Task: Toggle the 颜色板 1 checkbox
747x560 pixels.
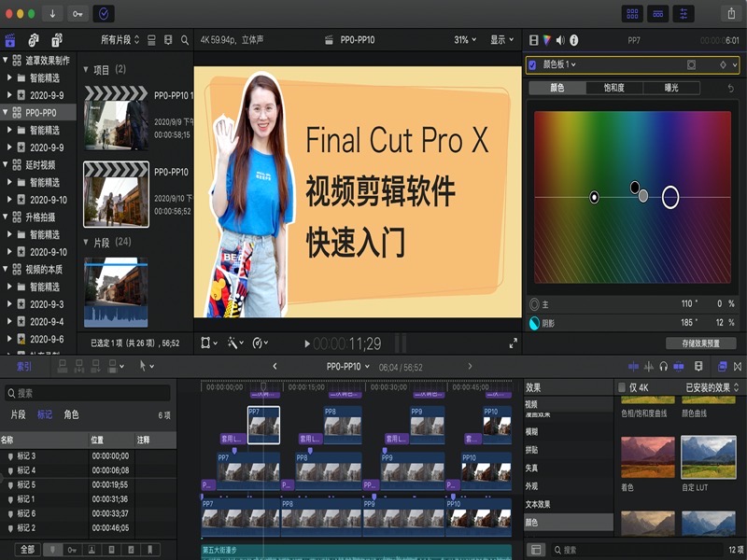Action: (532, 64)
